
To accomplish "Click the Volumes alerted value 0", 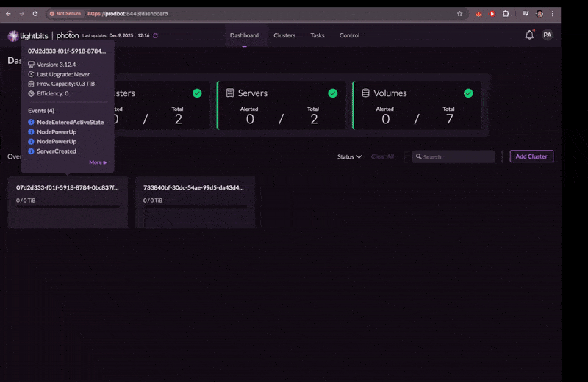I will [x=386, y=119].
